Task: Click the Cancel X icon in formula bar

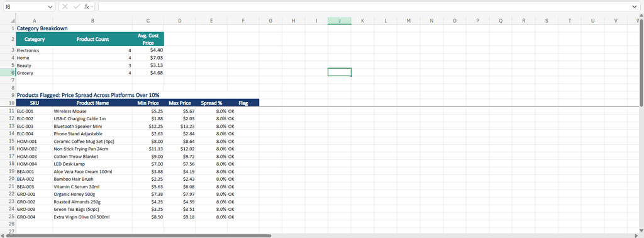Action: [65, 6]
